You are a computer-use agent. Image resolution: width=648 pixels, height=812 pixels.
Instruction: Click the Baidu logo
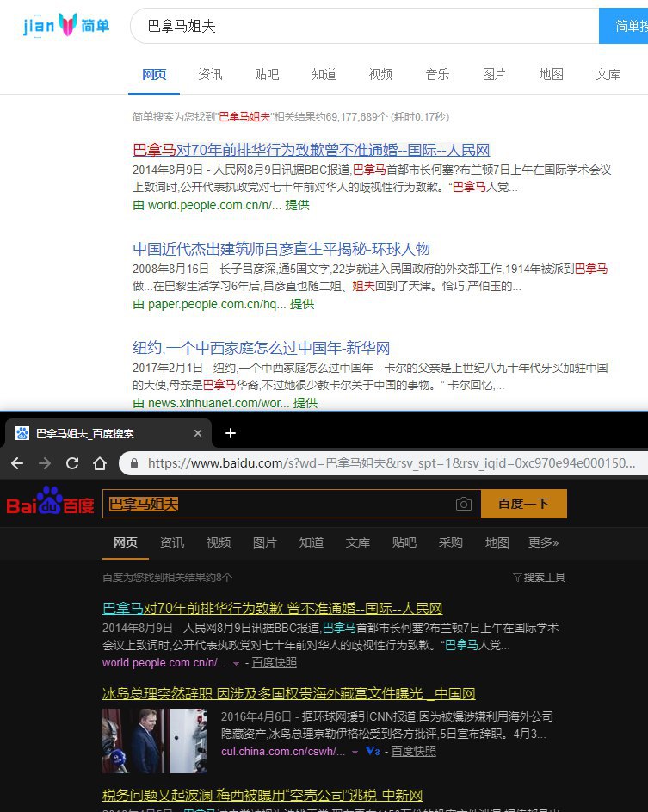[x=50, y=503]
